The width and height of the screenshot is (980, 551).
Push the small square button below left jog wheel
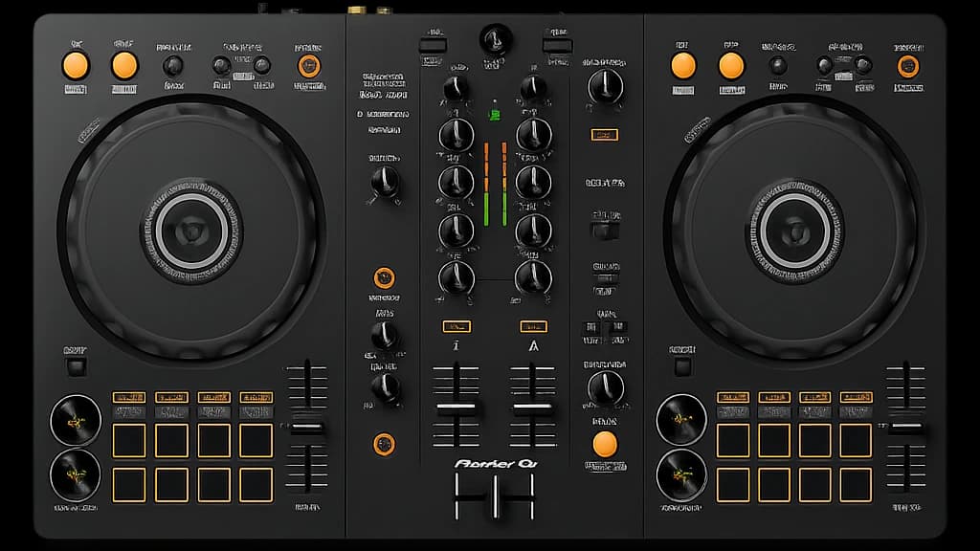pos(77,366)
